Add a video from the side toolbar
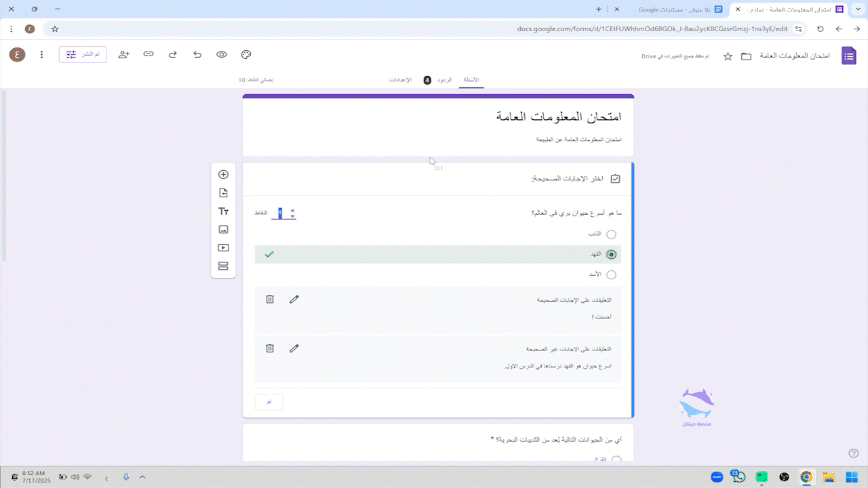Viewport: 868px width, 488px height. point(223,248)
